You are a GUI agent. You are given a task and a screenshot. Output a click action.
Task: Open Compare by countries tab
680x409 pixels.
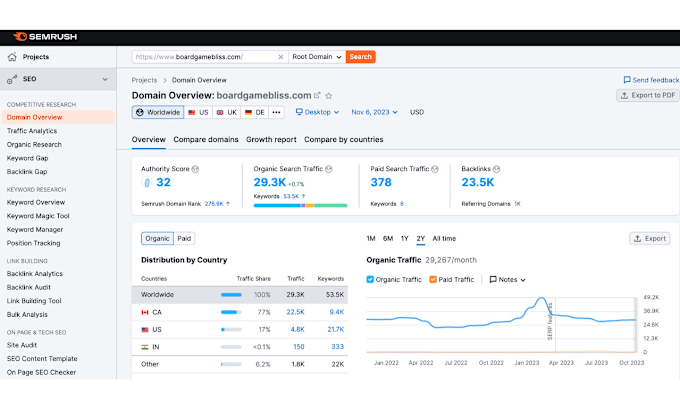[x=343, y=140]
